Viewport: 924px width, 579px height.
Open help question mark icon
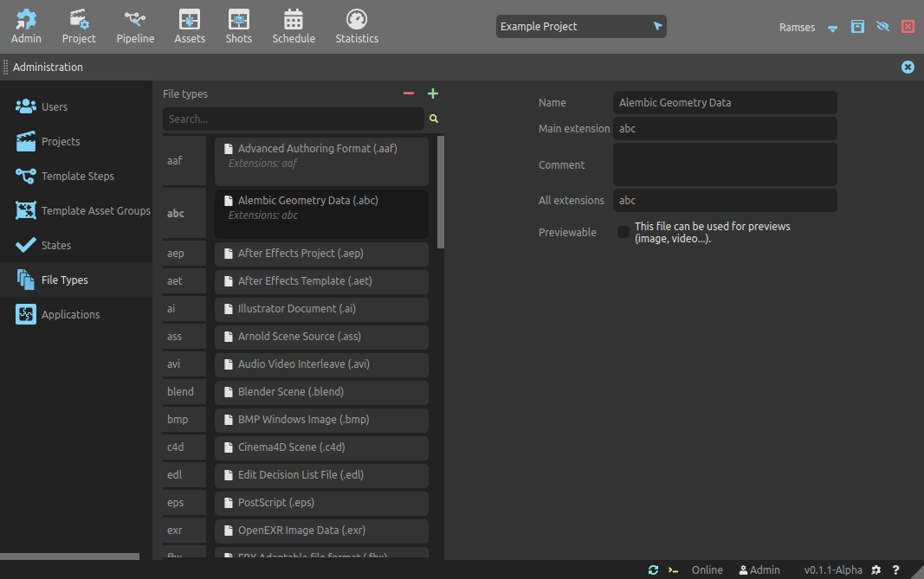(895, 569)
